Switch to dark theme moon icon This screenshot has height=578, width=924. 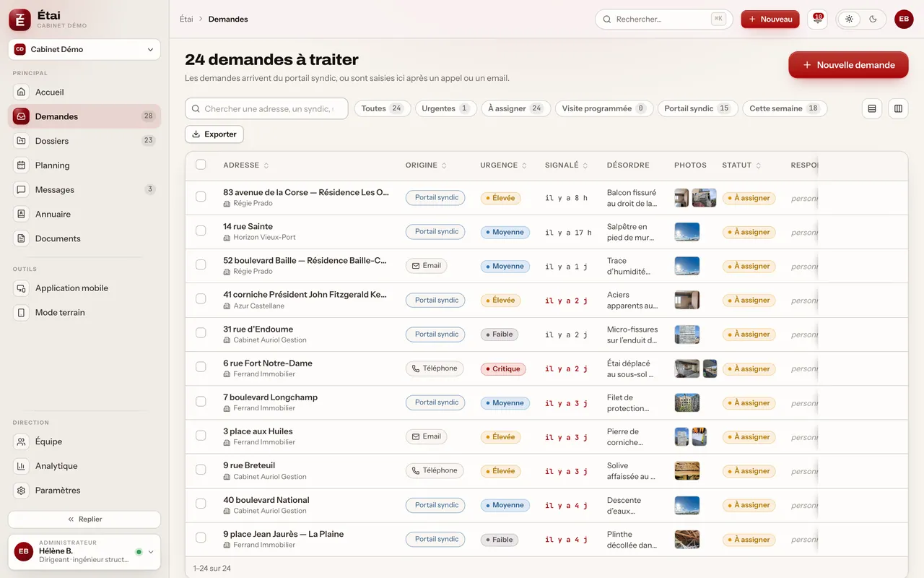pyautogui.click(x=873, y=20)
